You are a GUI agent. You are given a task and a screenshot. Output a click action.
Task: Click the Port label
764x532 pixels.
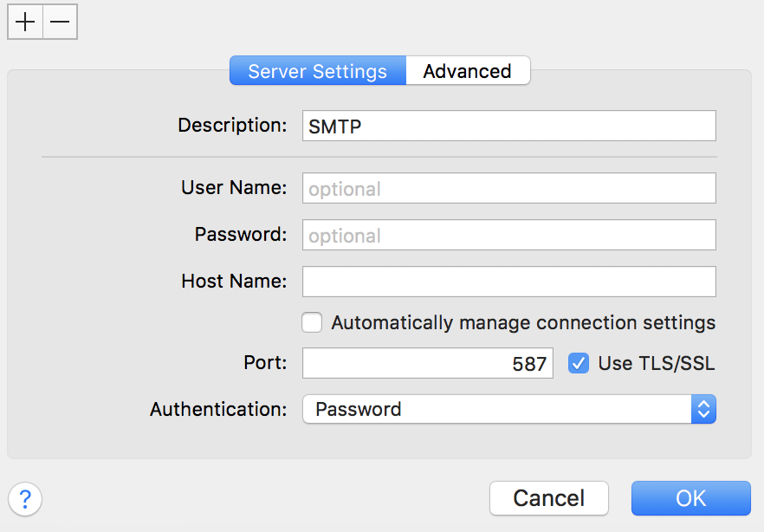(265, 362)
